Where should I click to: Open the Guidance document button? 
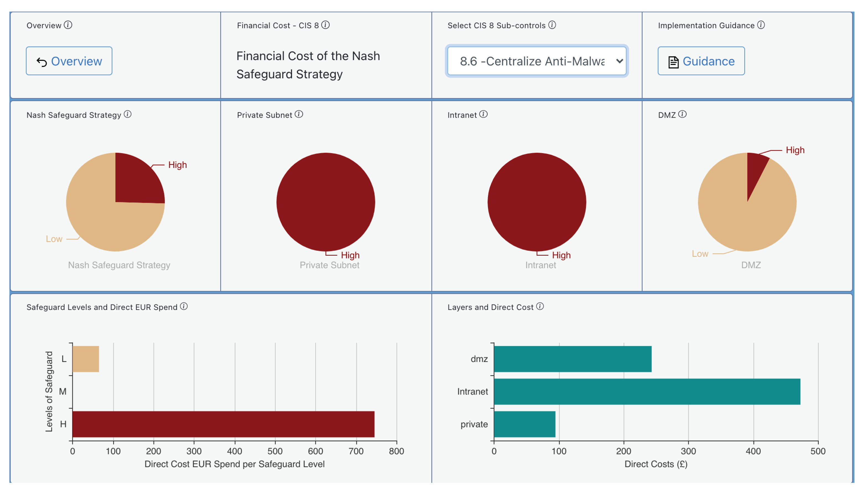[701, 61]
